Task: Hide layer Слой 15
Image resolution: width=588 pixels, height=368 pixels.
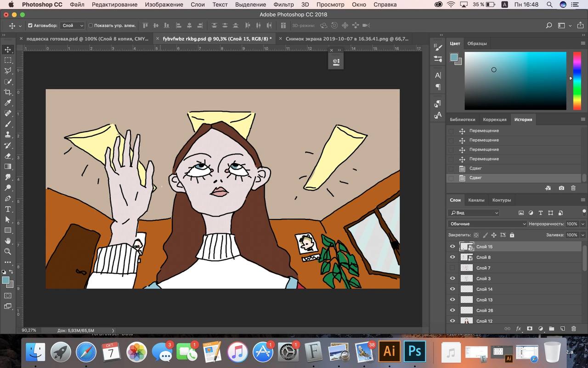Action: [x=452, y=247]
